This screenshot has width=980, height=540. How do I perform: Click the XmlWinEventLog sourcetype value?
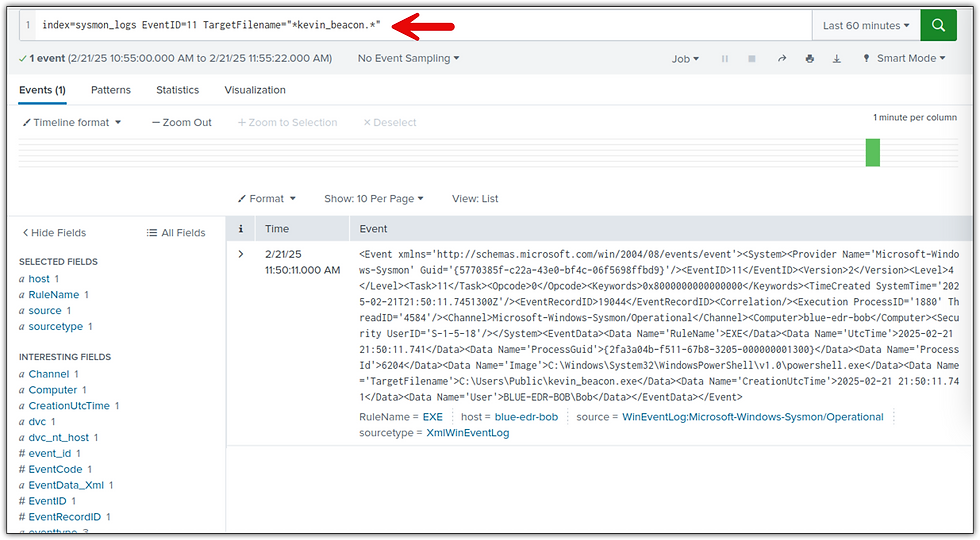click(x=468, y=433)
